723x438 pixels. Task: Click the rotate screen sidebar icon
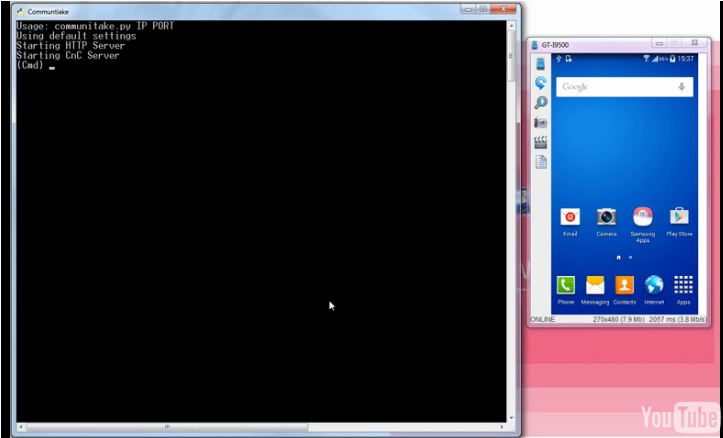540,83
